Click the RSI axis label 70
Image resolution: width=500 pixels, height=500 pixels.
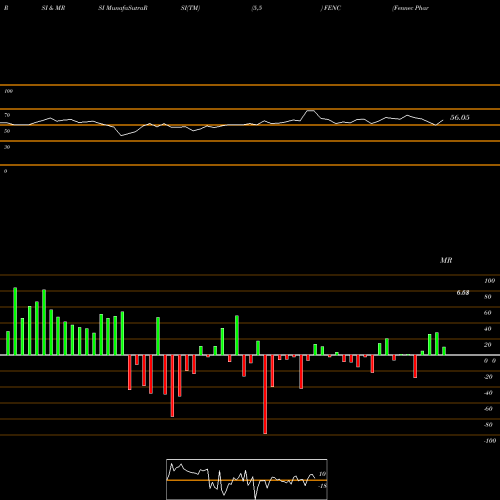point(7,115)
